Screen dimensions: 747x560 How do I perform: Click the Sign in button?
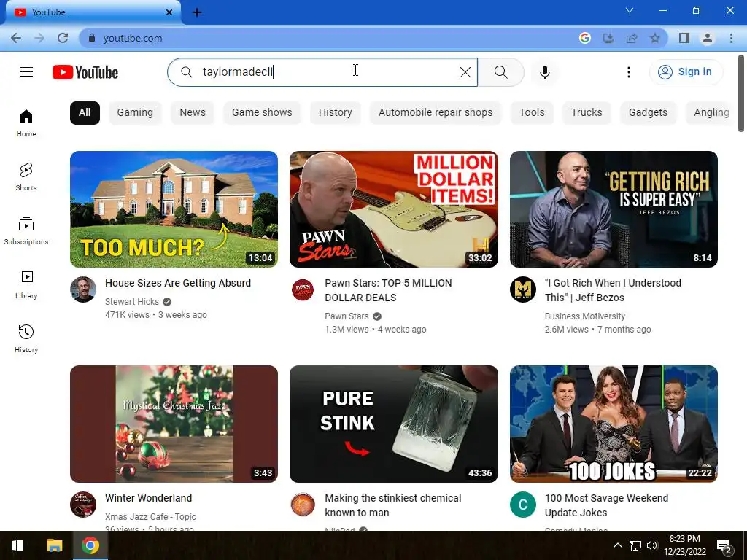point(686,72)
